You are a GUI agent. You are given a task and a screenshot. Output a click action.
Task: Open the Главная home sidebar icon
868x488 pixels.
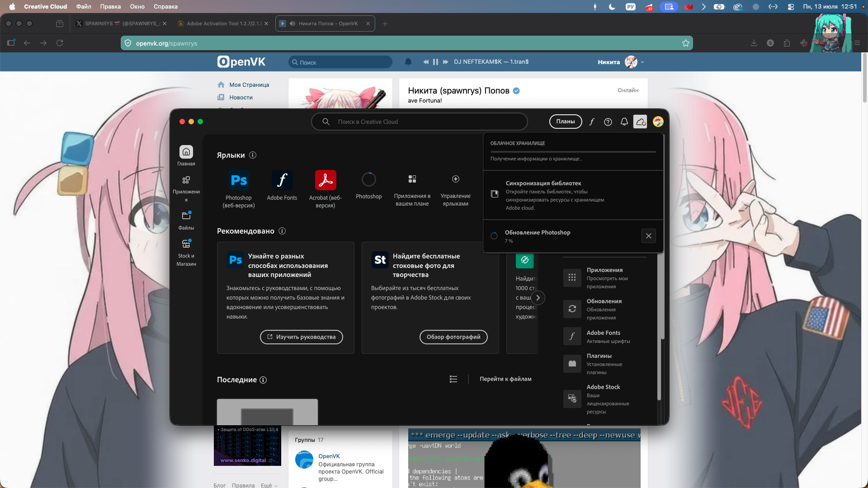point(186,156)
